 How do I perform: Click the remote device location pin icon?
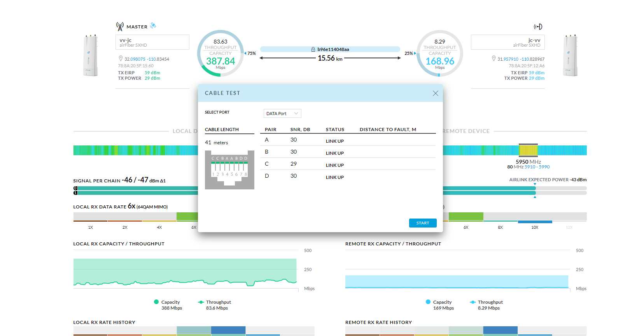[493, 59]
